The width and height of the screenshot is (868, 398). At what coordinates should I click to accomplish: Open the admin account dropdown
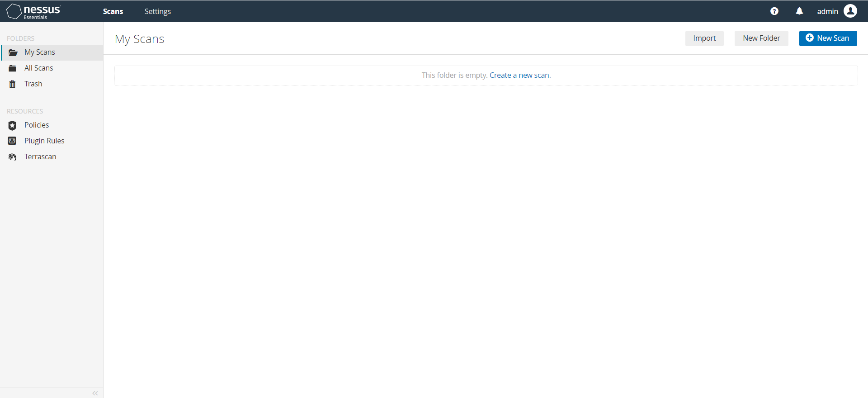coord(836,11)
